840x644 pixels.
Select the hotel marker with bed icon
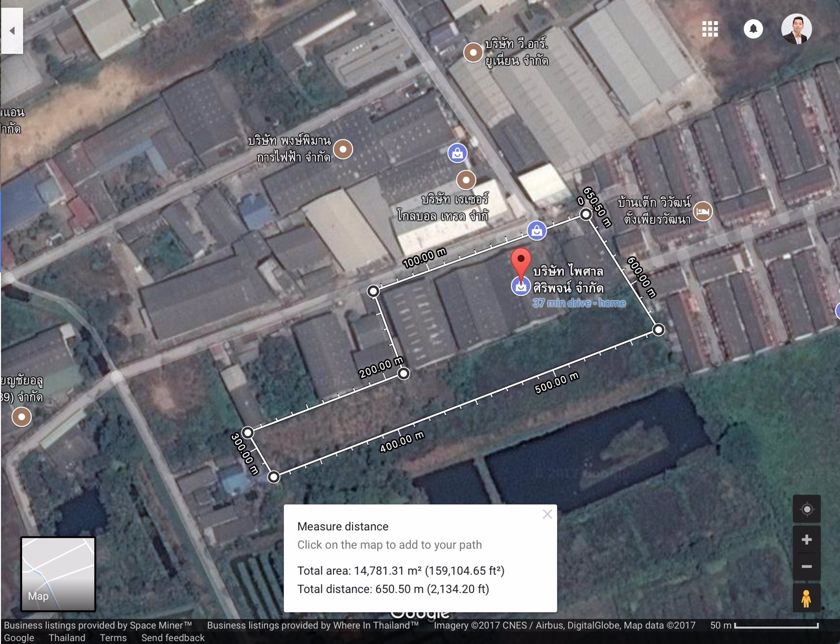pyautogui.click(x=703, y=211)
